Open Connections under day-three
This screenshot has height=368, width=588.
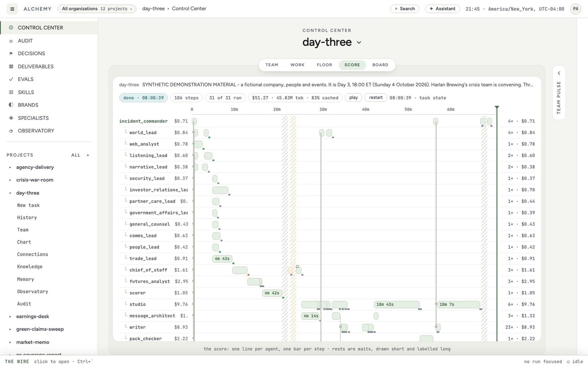pyautogui.click(x=32, y=255)
